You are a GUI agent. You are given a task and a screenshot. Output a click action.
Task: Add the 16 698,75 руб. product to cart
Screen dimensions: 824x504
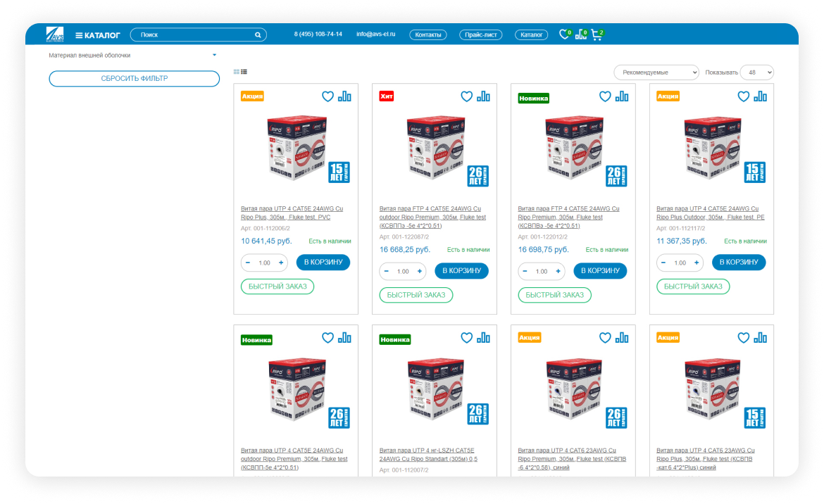(600, 271)
